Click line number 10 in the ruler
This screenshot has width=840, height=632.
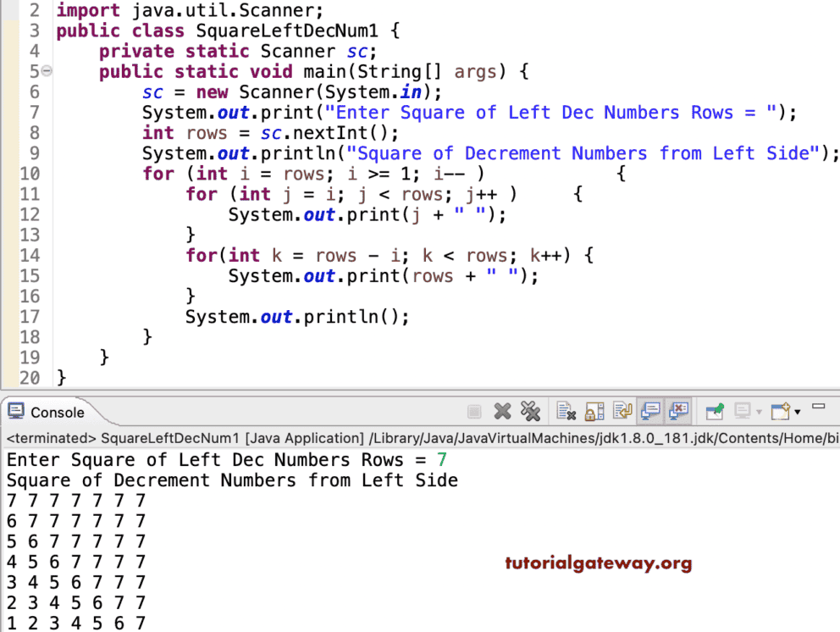[30, 173]
